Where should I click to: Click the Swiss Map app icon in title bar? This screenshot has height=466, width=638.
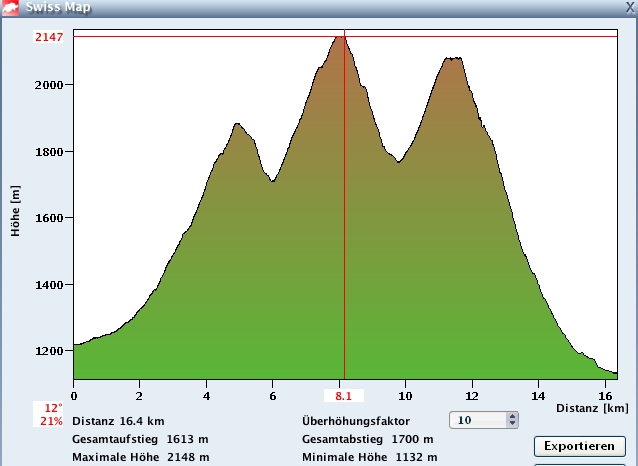(x=12, y=6)
